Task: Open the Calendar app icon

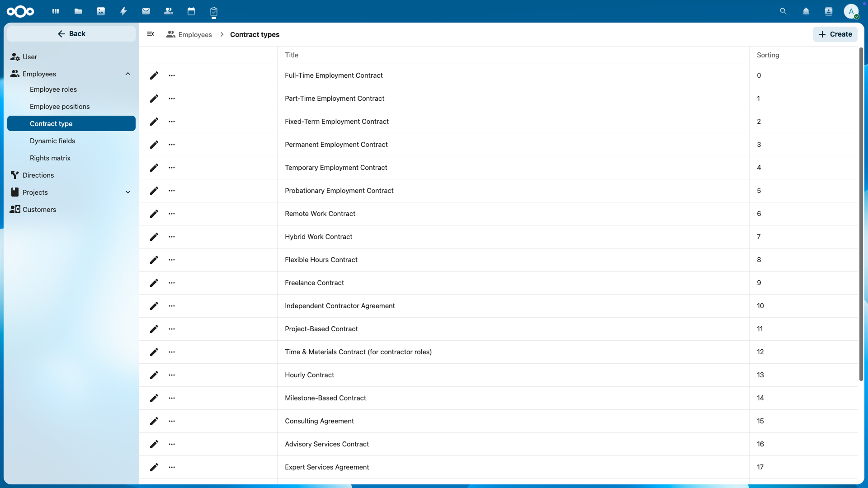Action: [191, 11]
